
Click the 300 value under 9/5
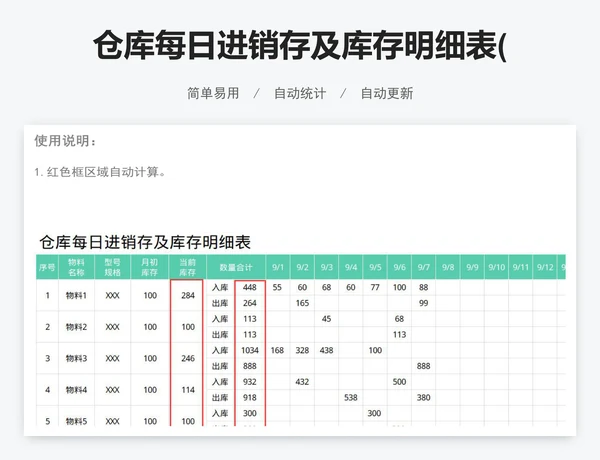[x=374, y=413]
